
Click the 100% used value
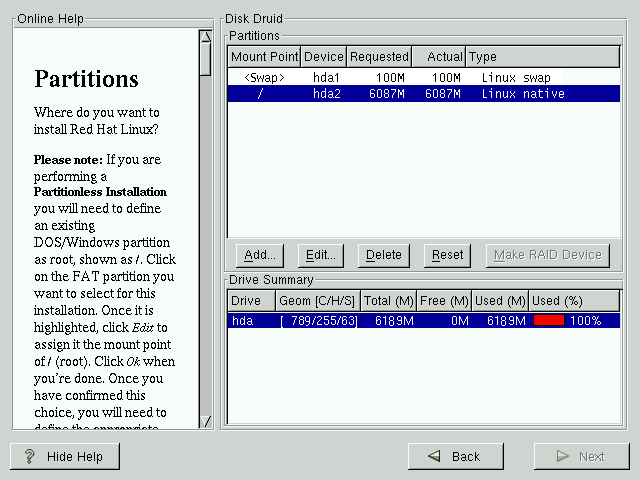(586, 321)
